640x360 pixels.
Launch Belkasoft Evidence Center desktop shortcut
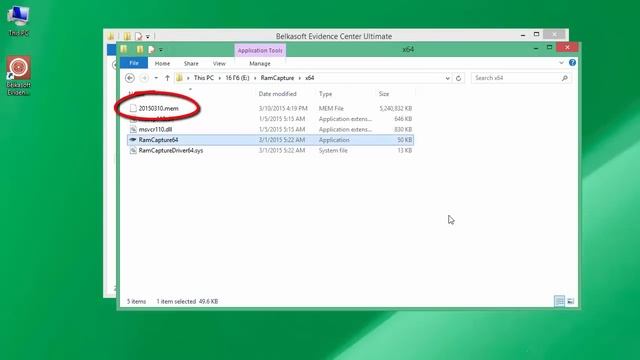tap(18, 76)
